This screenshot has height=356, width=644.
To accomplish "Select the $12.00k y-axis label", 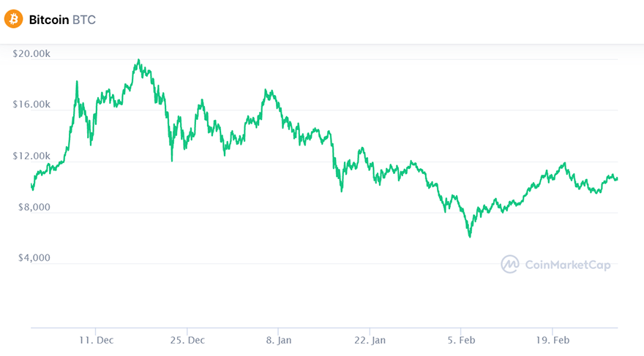I will pyautogui.click(x=31, y=156).
